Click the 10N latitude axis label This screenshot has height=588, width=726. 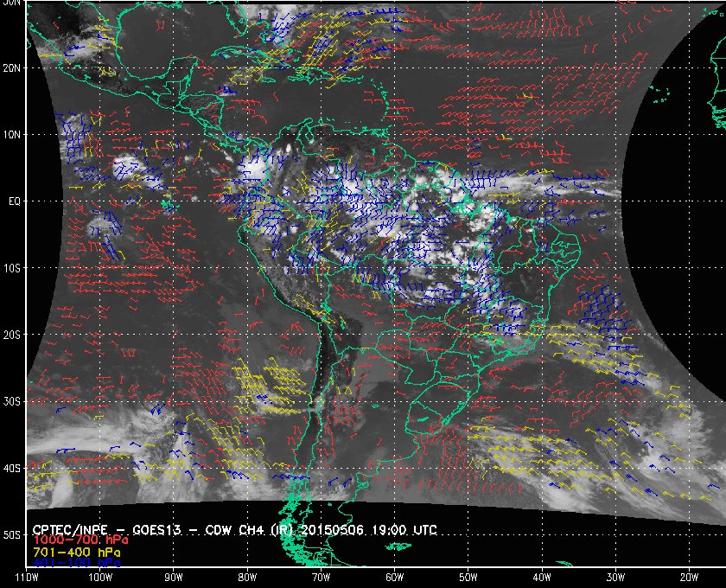(x=13, y=135)
